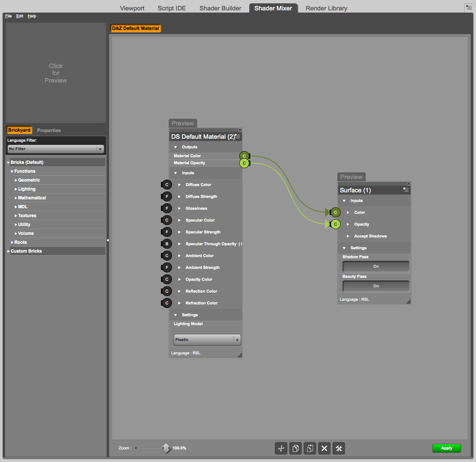Close the DS Default Material (2) brick
The height and width of the screenshot is (462, 476).
tap(240, 130)
